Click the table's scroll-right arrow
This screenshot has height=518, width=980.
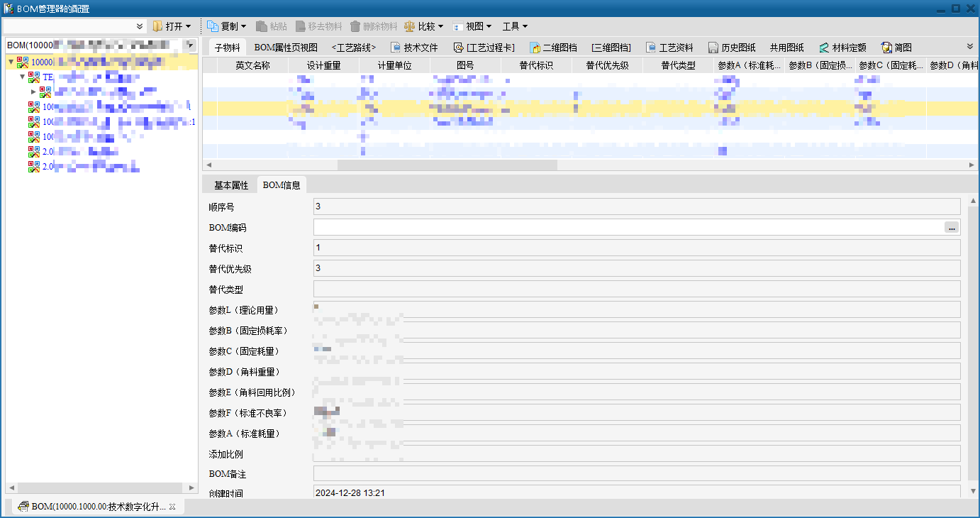pyautogui.click(x=971, y=165)
